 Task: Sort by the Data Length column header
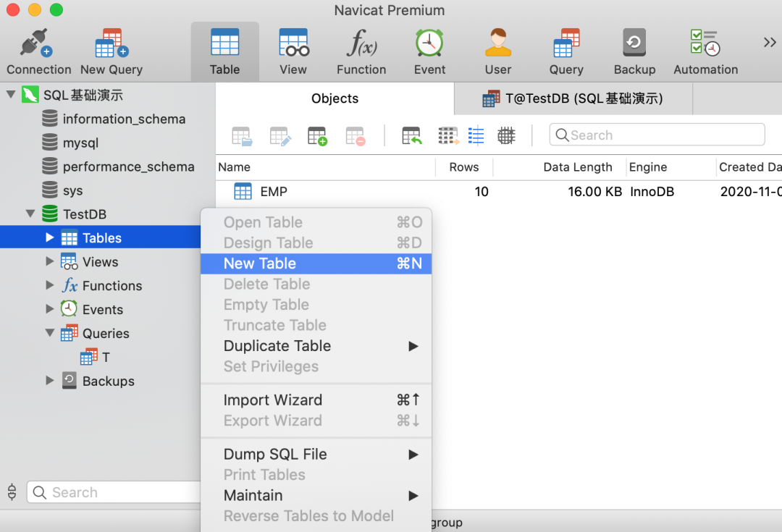[x=577, y=167]
